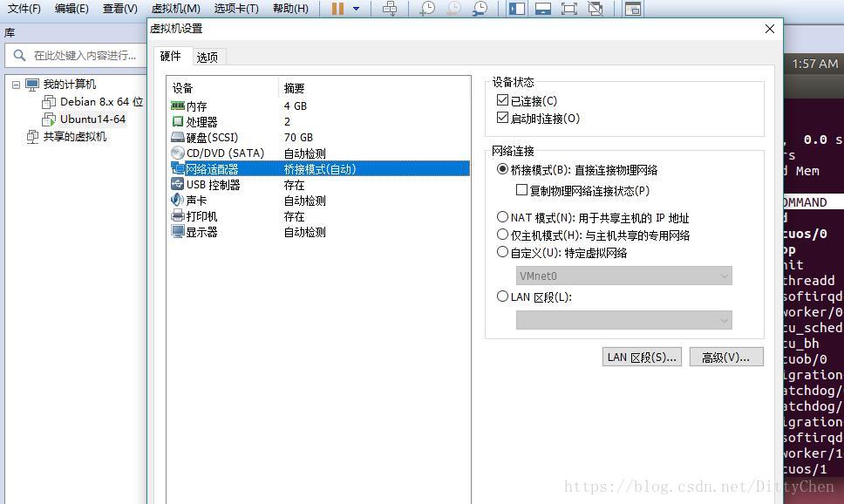Click the hard disk icon in device list
This screenshot has height=504, width=844.
(178, 137)
